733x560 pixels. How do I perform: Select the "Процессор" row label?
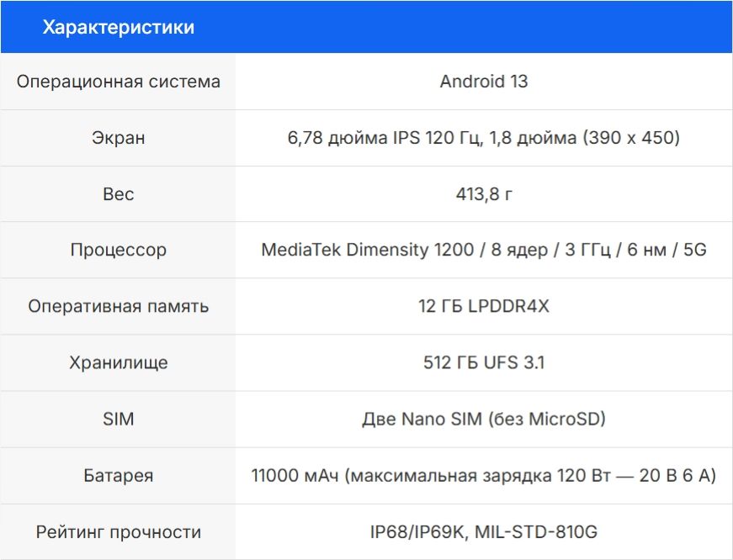[x=119, y=251]
